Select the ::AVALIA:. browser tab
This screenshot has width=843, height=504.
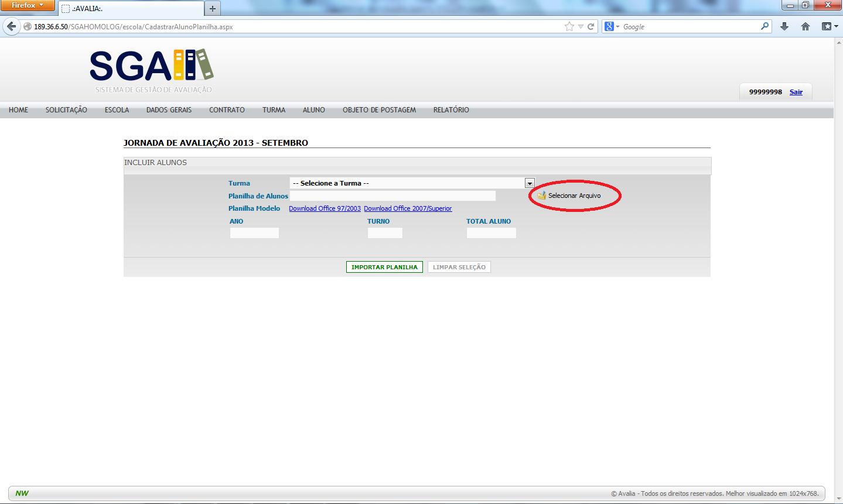[x=131, y=9]
